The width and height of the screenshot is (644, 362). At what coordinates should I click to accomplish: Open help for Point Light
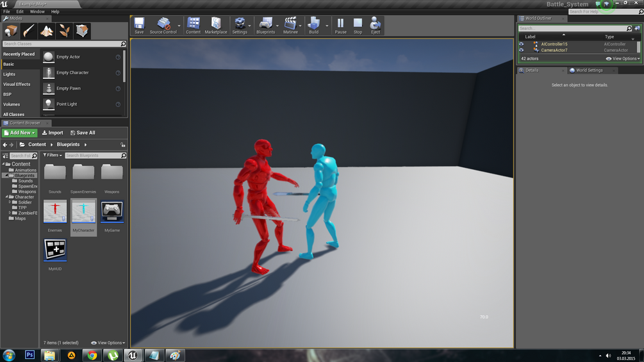click(118, 104)
